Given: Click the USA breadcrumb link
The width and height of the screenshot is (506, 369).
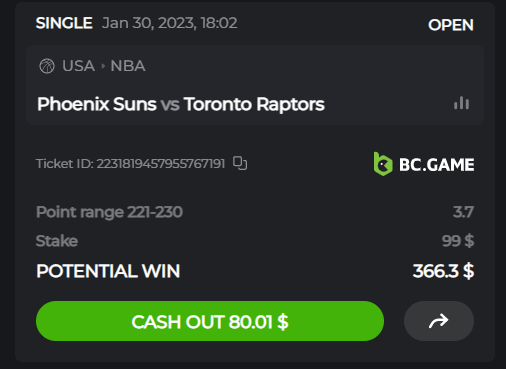Looking at the screenshot, I should [x=79, y=66].
